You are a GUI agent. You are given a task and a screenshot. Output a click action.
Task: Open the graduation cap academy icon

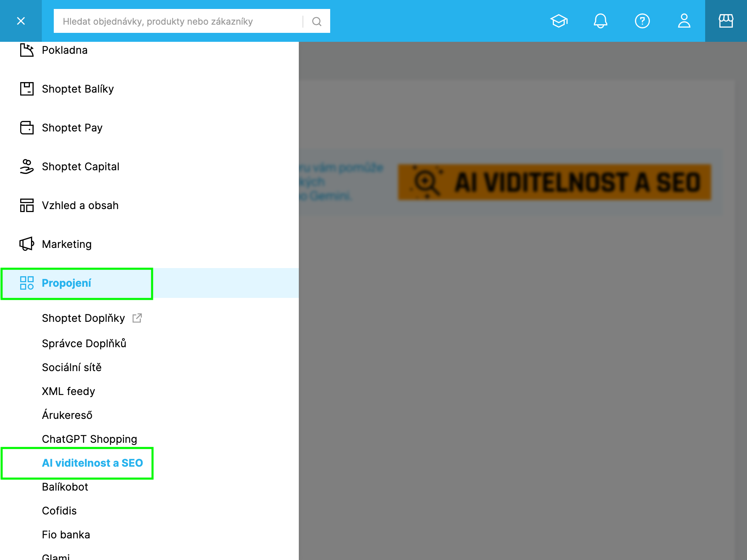[x=559, y=21]
